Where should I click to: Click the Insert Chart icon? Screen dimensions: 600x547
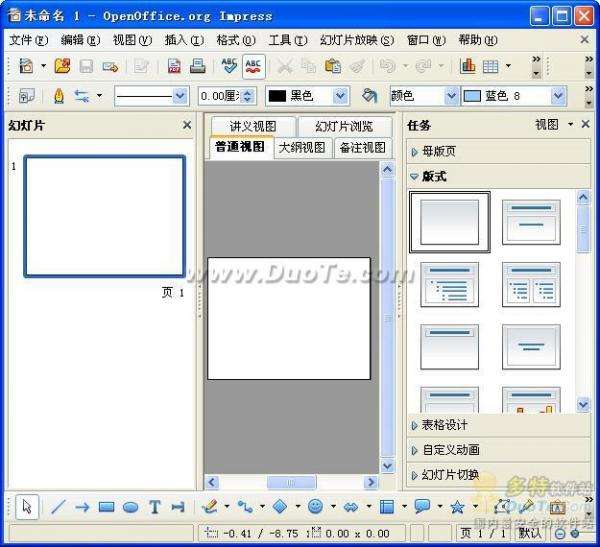tap(467, 66)
